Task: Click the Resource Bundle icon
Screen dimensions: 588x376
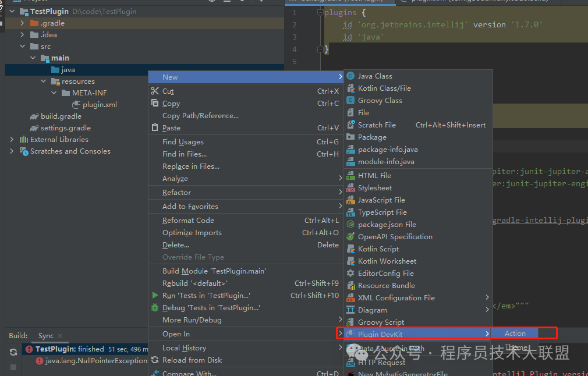Action: click(x=350, y=286)
